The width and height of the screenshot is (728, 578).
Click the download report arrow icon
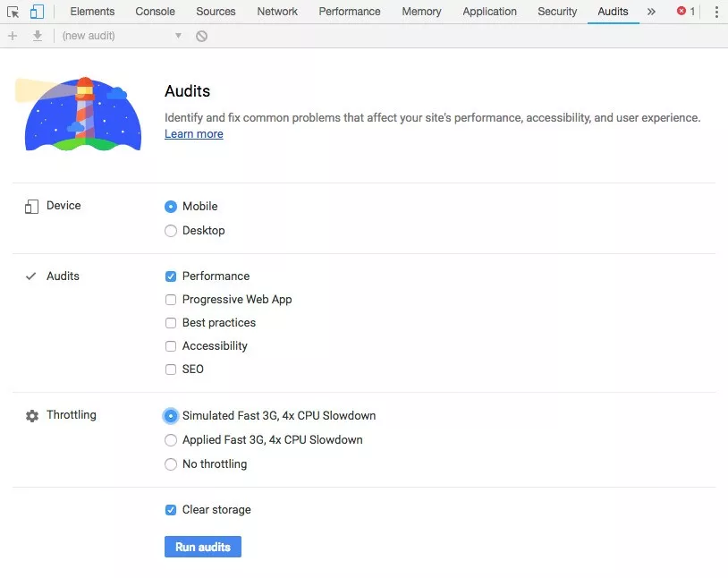pos(38,36)
